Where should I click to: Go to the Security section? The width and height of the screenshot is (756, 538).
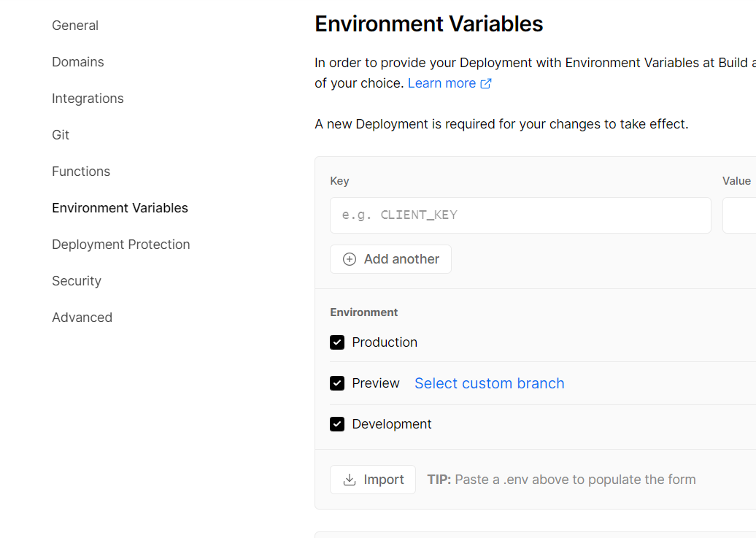click(x=77, y=281)
